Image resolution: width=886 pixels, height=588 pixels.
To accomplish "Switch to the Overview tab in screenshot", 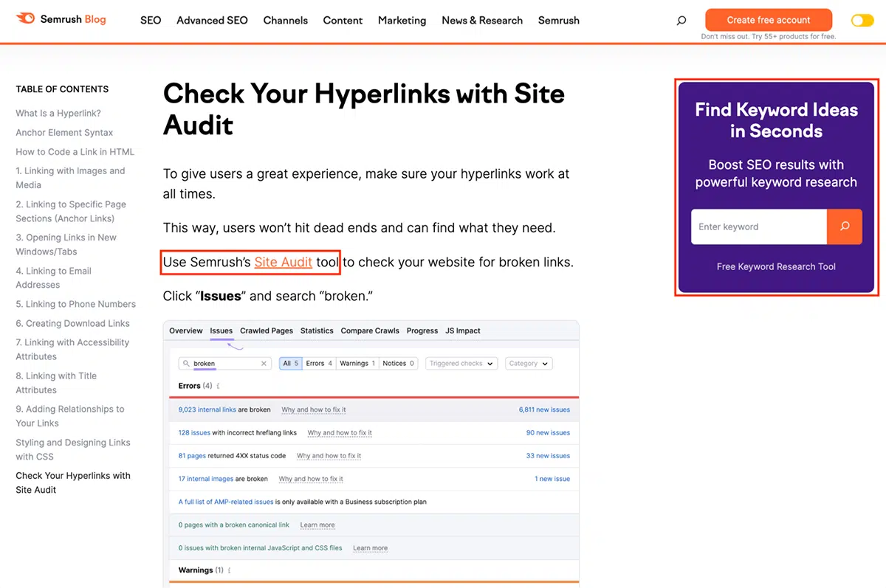I will click(x=186, y=331).
